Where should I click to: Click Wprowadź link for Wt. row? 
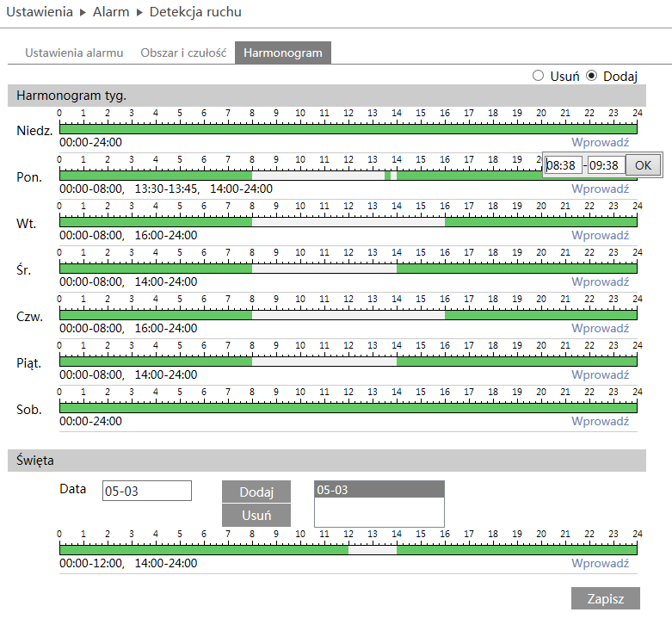click(600, 235)
